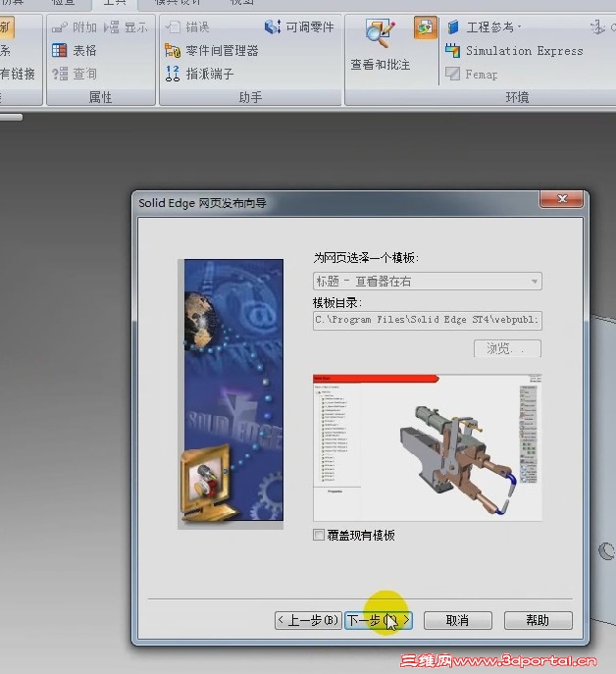This screenshot has width=616, height=674.
Task: Click 上一步(B) back button
Action: [308, 620]
